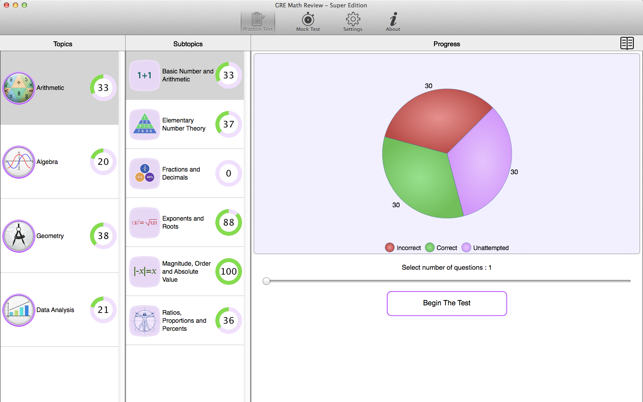The width and height of the screenshot is (643, 402).
Task: Click Begin The Test button
Action: [447, 304]
